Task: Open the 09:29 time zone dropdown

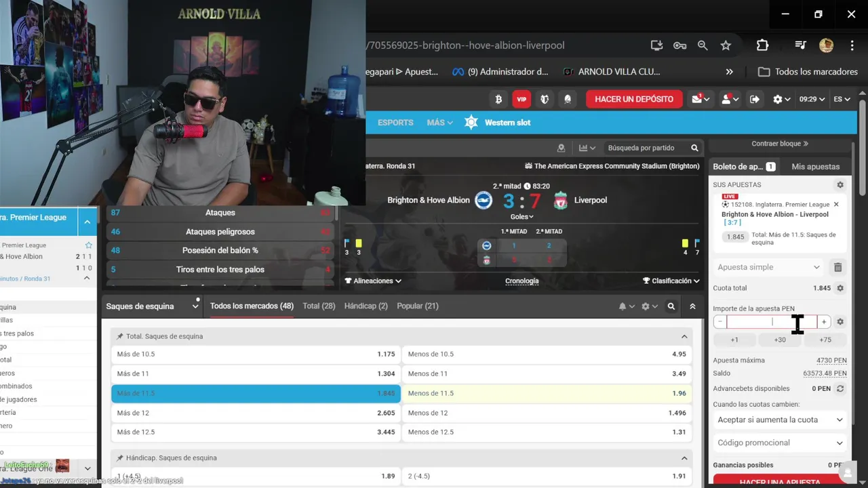Action: [x=812, y=99]
